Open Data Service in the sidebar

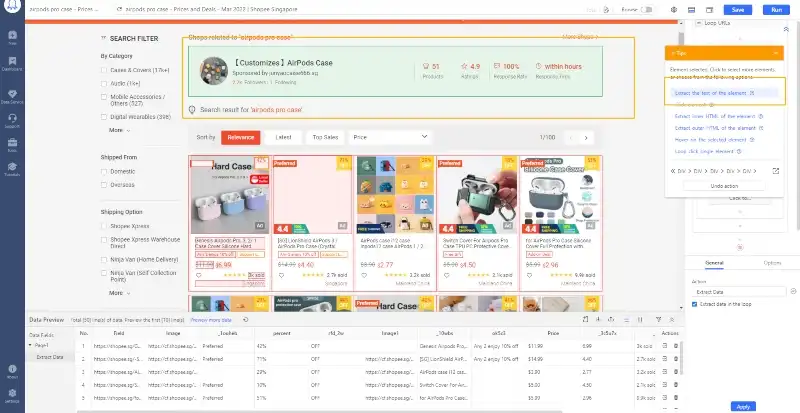[12, 96]
